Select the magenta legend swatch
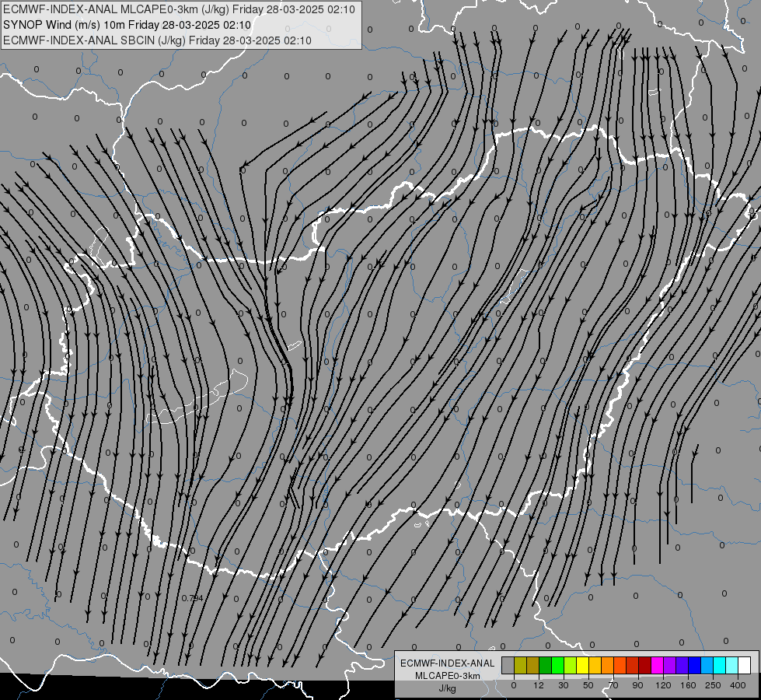The image size is (761, 700). pos(657,666)
